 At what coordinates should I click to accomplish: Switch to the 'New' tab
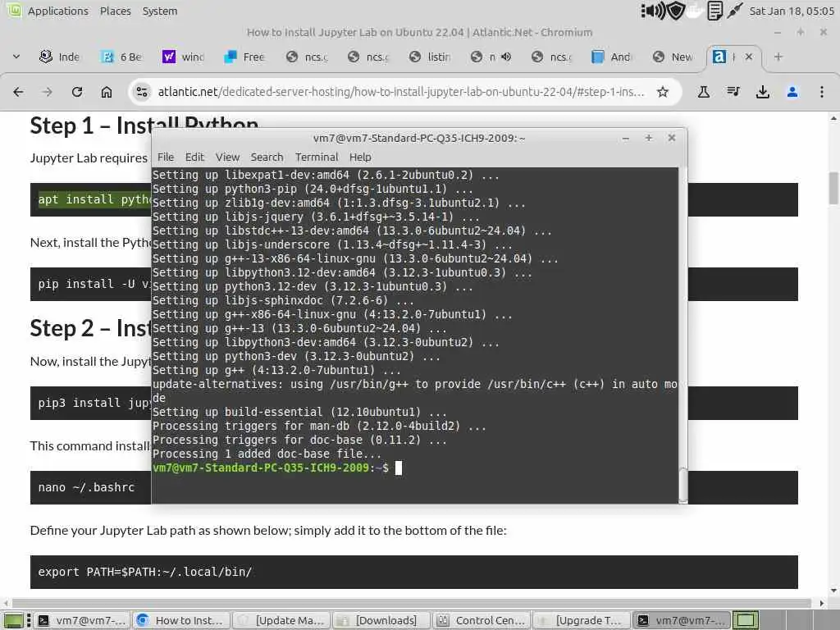[673, 57]
